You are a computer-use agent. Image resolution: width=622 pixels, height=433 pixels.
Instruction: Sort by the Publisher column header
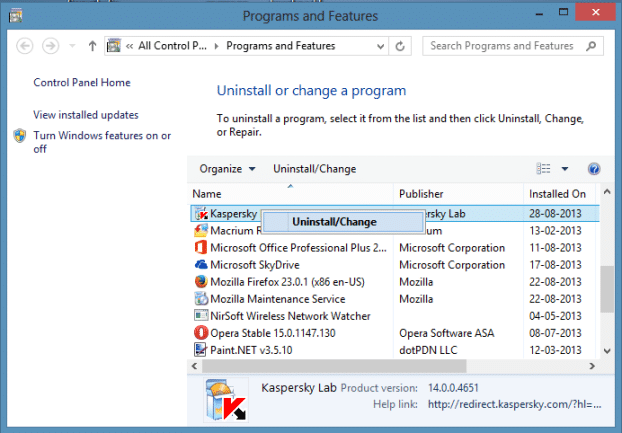(458, 194)
